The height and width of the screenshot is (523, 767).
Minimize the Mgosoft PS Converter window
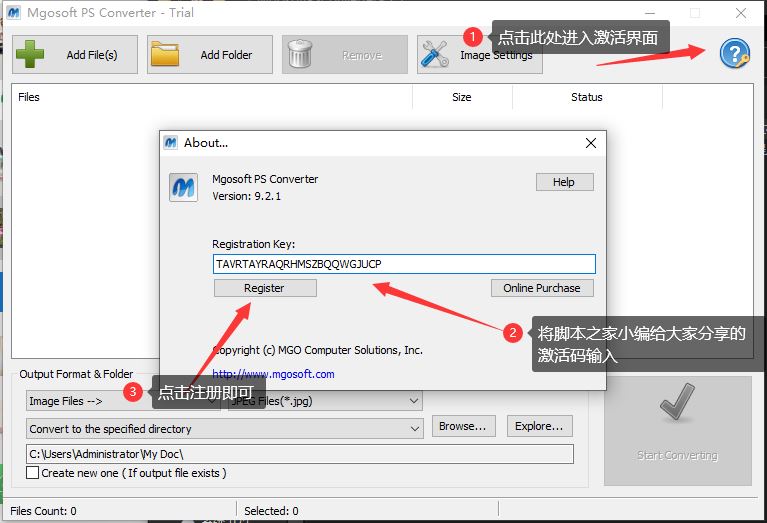coord(650,13)
